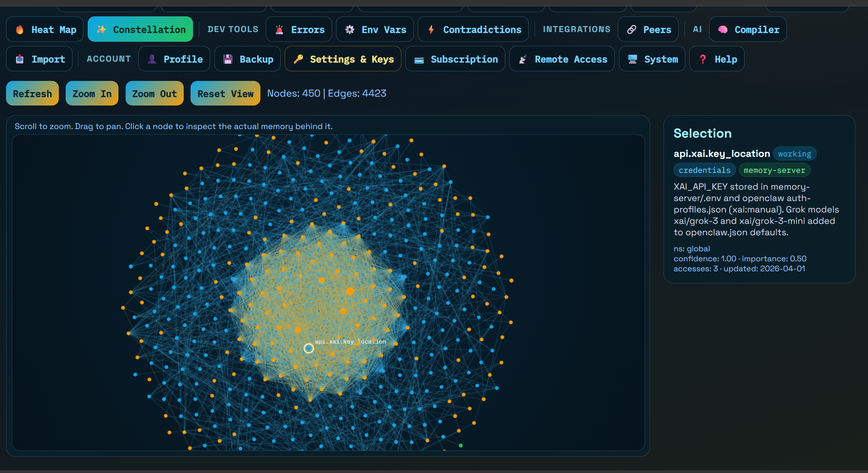Screen dimensions: 868x473
Task: Click the Refresh button
Action: pyautogui.click(x=32, y=93)
